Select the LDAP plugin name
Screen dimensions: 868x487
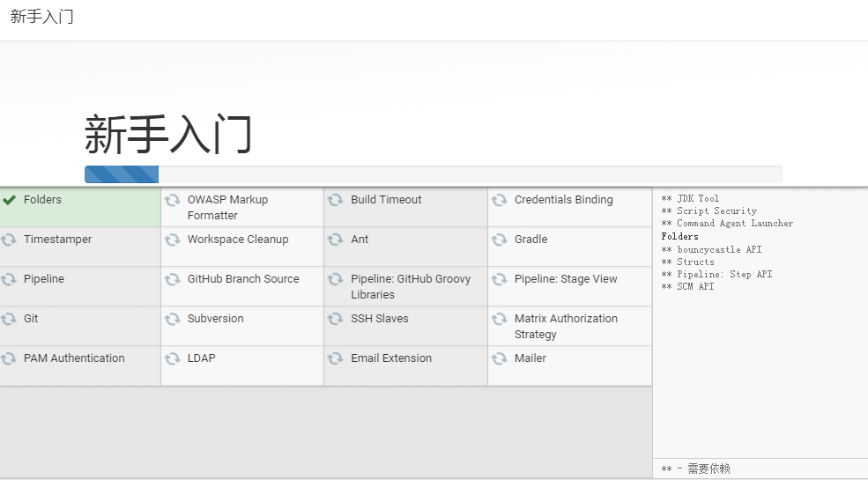tap(202, 358)
